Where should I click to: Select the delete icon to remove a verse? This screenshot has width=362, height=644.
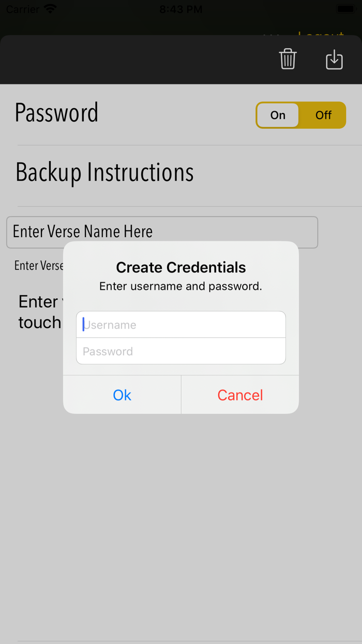288,59
